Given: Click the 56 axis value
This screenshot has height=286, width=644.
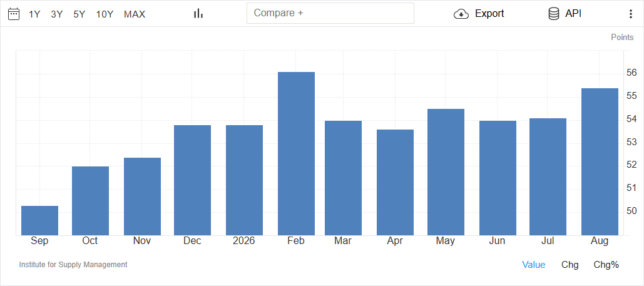Looking at the screenshot, I should (632, 73).
